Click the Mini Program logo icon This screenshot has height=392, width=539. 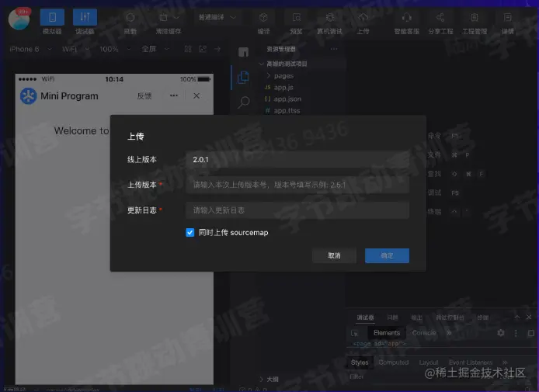pyautogui.click(x=28, y=95)
